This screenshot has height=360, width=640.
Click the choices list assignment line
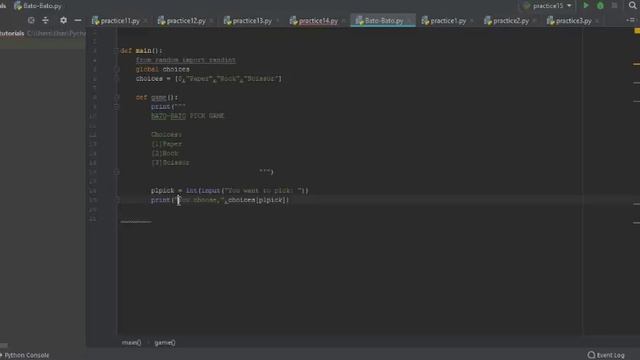tap(209, 79)
